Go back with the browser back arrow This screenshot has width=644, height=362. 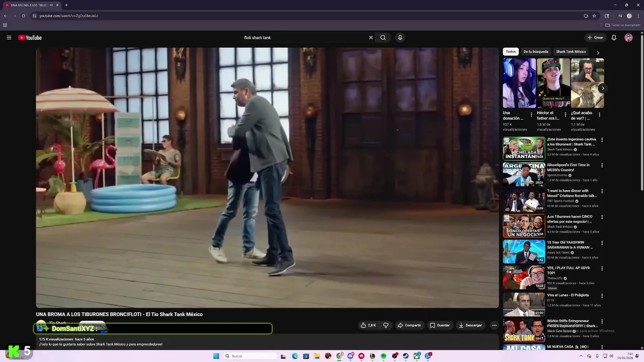point(5,16)
